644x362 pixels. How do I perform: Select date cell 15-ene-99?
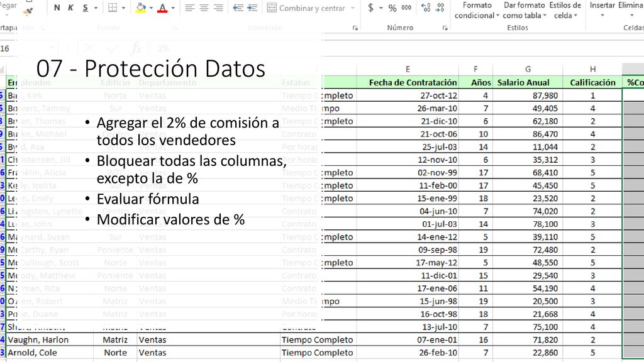(x=408, y=198)
